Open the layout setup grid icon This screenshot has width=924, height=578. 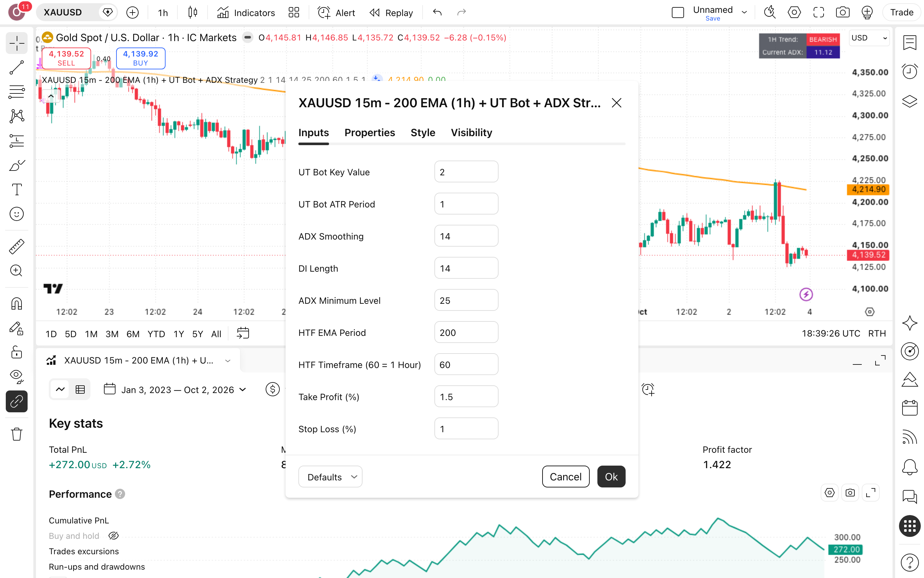click(294, 13)
